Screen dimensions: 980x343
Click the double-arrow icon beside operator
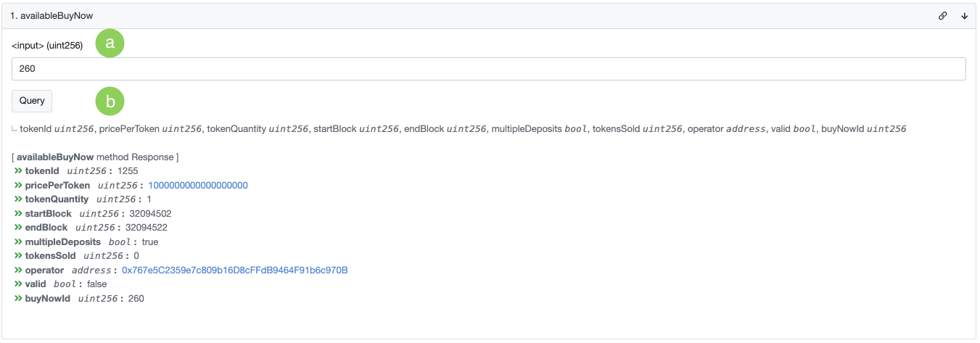click(x=18, y=270)
